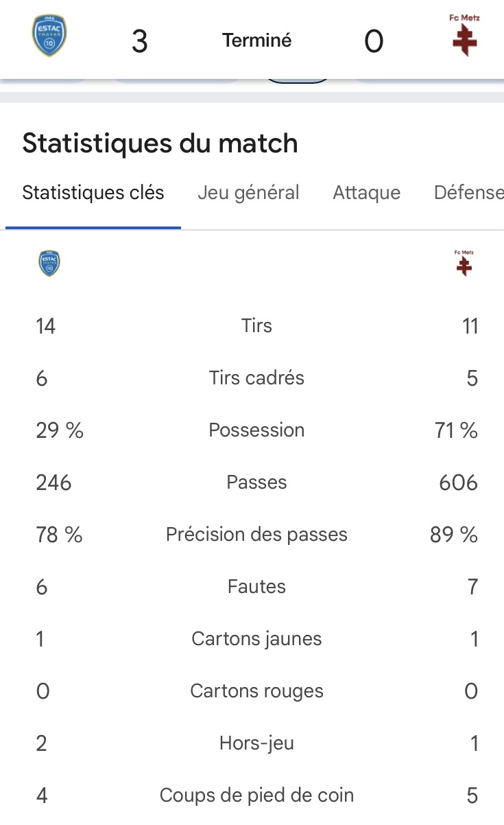Select the Tirs statistic row
The image size is (504, 825).
pos(257,325)
